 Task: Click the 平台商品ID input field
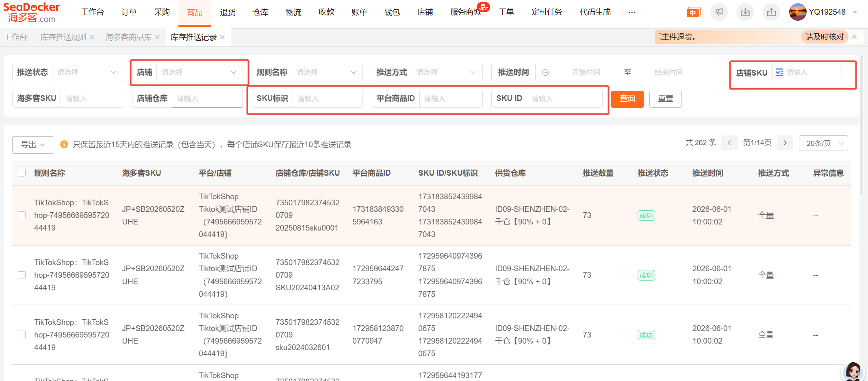pos(451,99)
